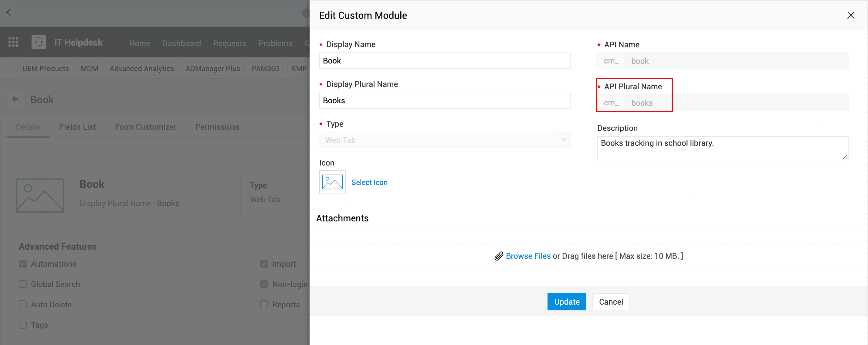The height and width of the screenshot is (345, 868).
Task: Open the Form Customizer tab
Action: tap(146, 127)
